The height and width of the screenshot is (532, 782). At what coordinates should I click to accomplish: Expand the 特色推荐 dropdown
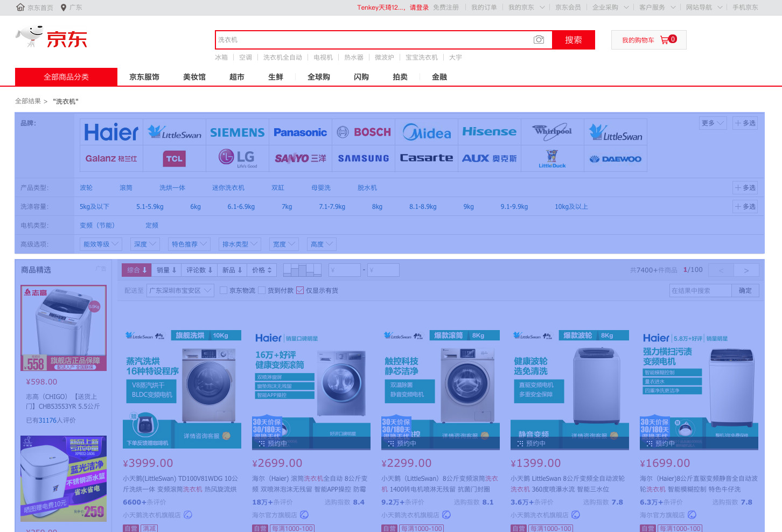(189, 244)
